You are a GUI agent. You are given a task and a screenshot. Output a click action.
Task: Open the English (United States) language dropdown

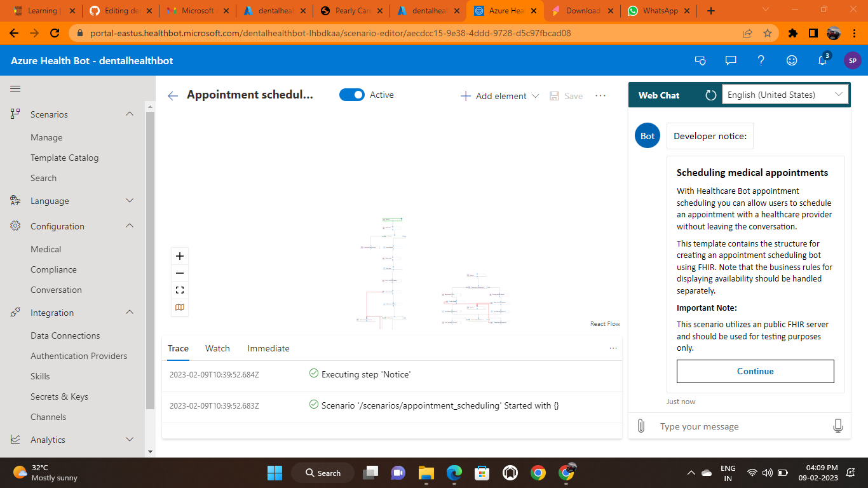[x=785, y=95]
